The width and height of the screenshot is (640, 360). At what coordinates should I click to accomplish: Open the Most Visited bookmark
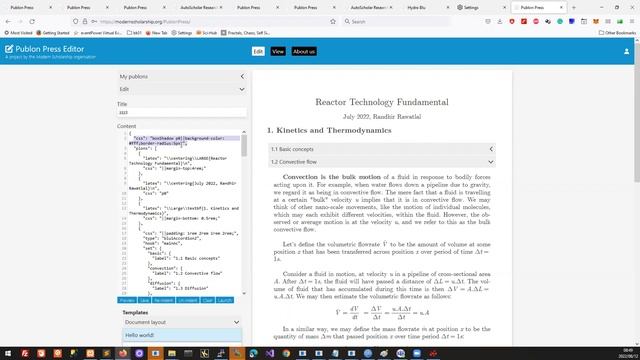click(x=18, y=33)
